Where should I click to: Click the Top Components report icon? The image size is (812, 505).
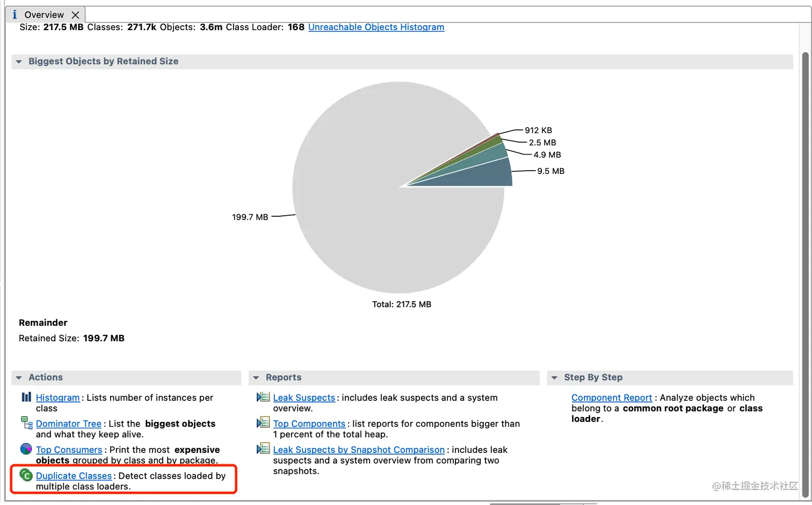point(263,423)
